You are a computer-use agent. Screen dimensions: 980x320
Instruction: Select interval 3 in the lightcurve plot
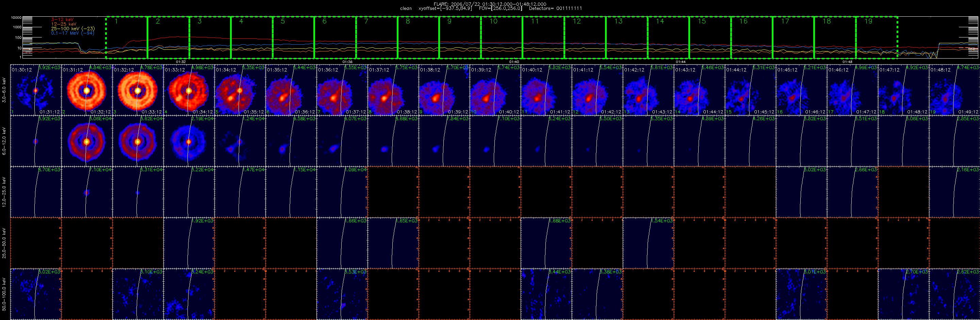pos(210,38)
